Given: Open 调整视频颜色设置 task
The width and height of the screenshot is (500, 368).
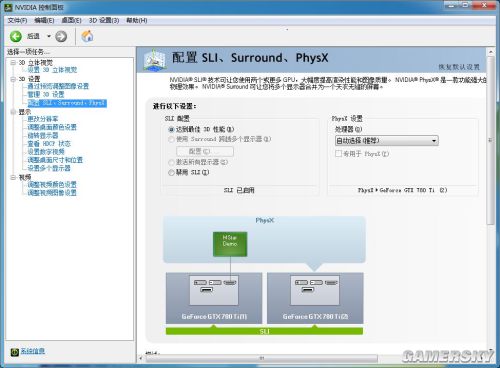Looking at the screenshot, I should [x=52, y=184].
